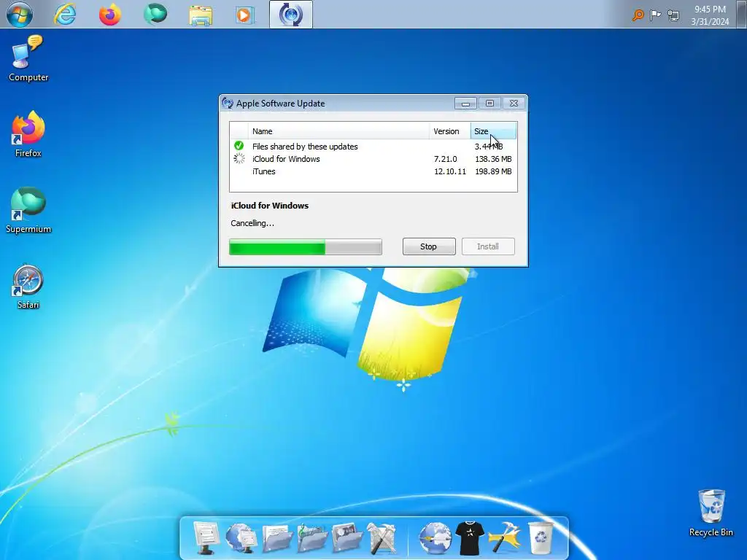The image size is (747, 560).
Task: Select the Firefox desktop shortcut
Action: tap(28, 134)
